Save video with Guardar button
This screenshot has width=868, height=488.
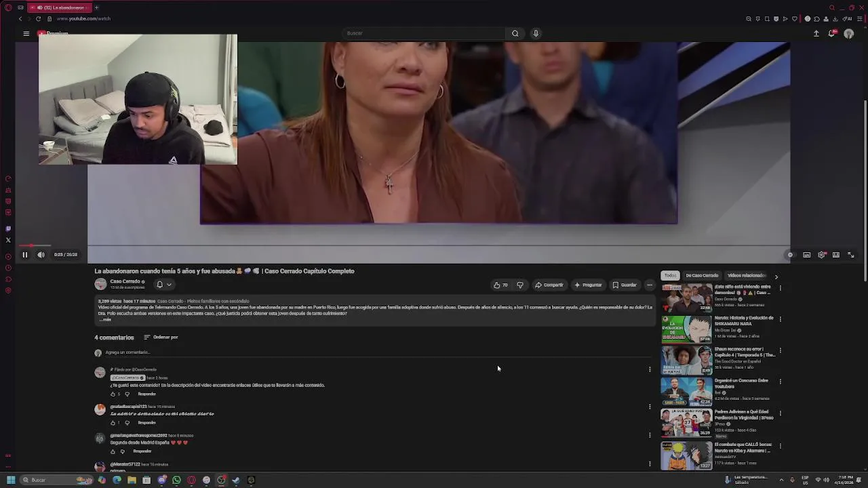tap(625, 285)
